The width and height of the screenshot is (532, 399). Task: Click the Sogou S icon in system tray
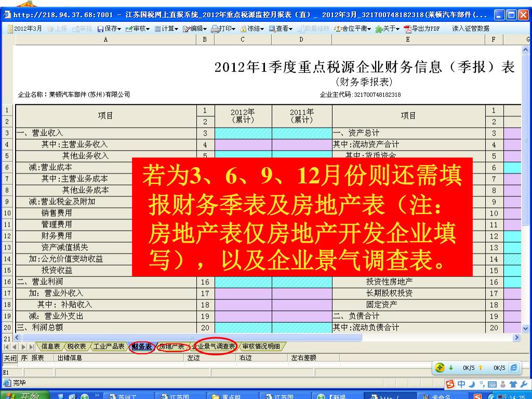477,396
